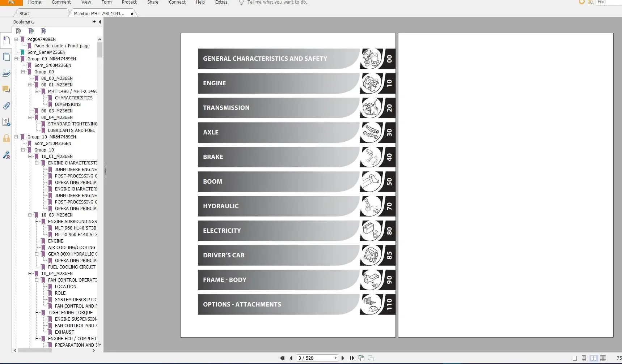Close the Manitou MHT 790 document tab
The image size is (622, 364).
click(x=132, y=14)
